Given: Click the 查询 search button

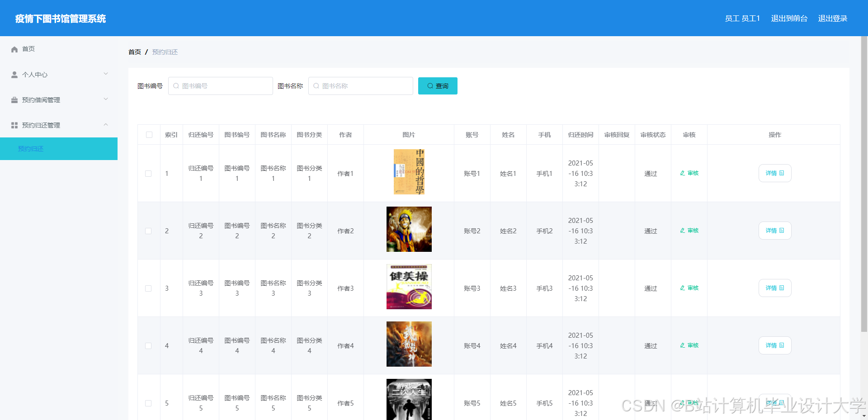Looking at the screenshot, I should [438, 86].
